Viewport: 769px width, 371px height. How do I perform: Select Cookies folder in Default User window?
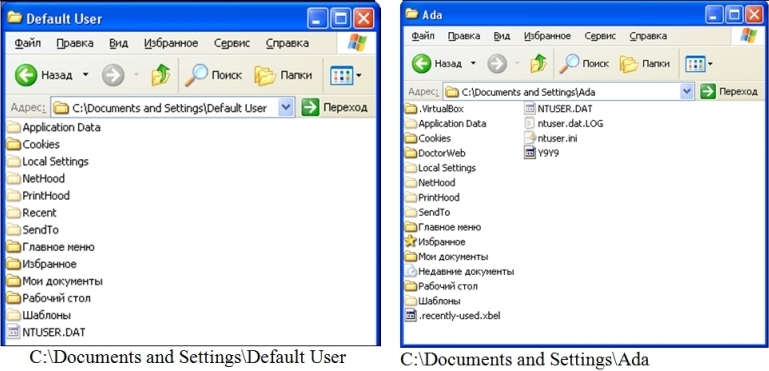33,144
